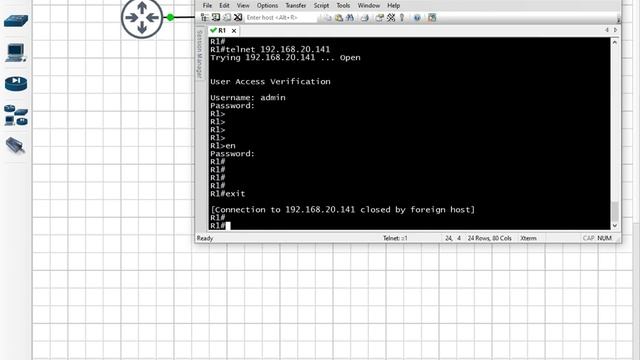Click 'Telnet' status bar entry
Image resolution: width=640 pixels, height=360 pixels.
point(395,238)
